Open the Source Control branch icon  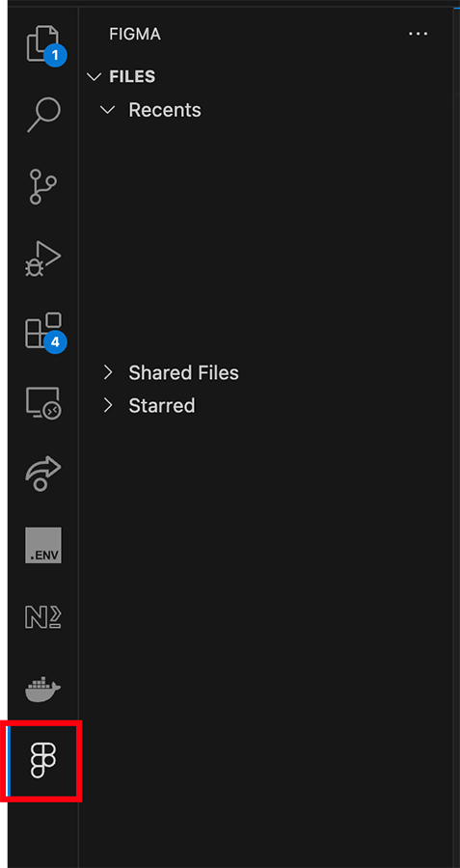coord(43,186)
